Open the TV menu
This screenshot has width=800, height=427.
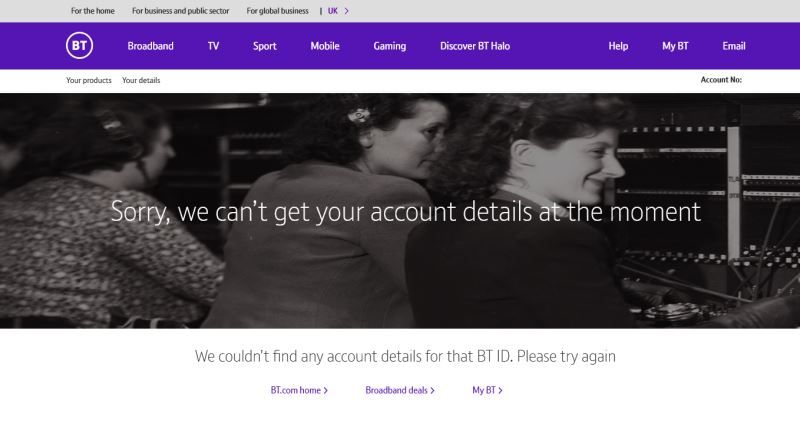[213, 46]
